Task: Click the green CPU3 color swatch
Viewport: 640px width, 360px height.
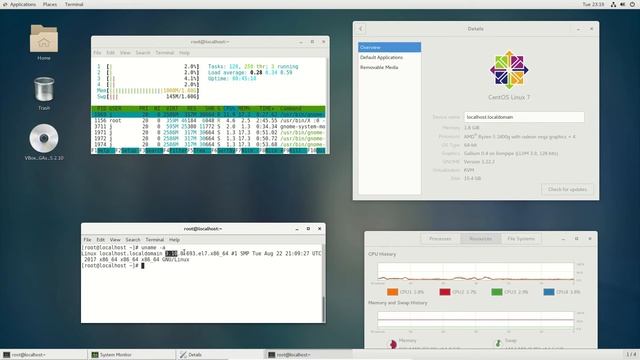Action: (x=497, y=292)
